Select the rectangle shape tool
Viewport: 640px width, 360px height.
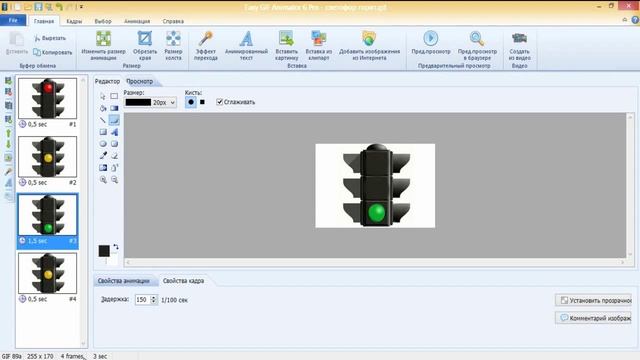pos(103,132)
